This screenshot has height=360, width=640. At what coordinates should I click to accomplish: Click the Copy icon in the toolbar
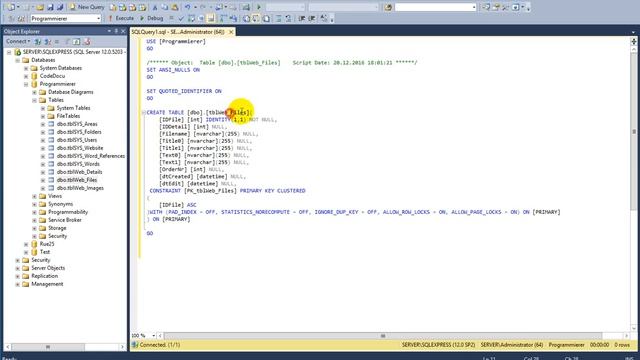pyautogui.click(x=164, y=7)
